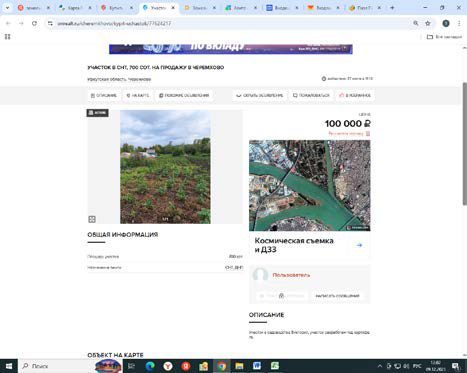Open Chrome tab search dropdown arrow
467x373 pixels.
(7, 7)
